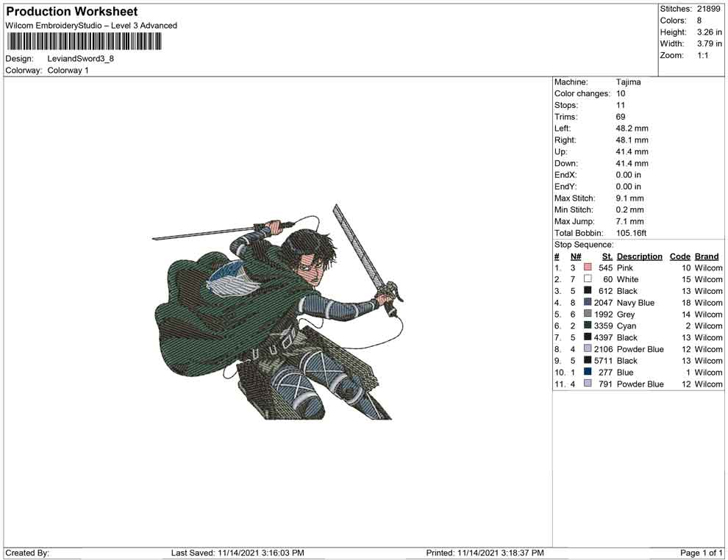Click the White color swatch in stop 2
The width and height of the screenshot is (728, 560).
coord(588,279)
